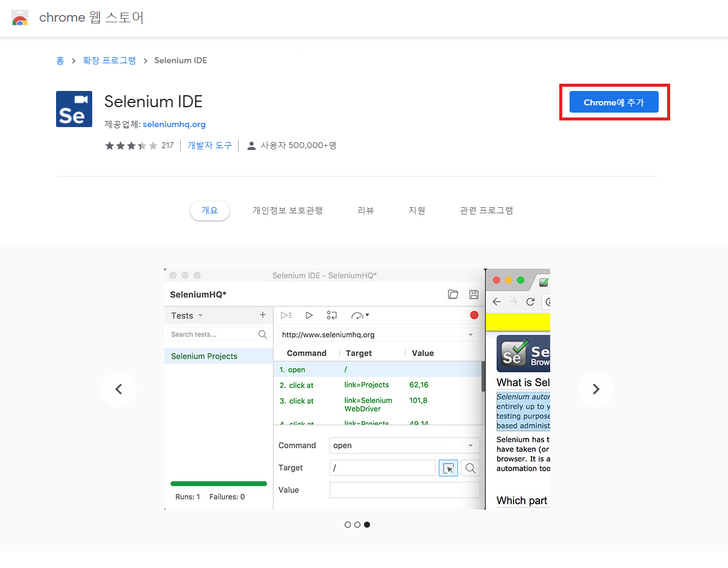Click the Target input field with slash

coord(383,467)
